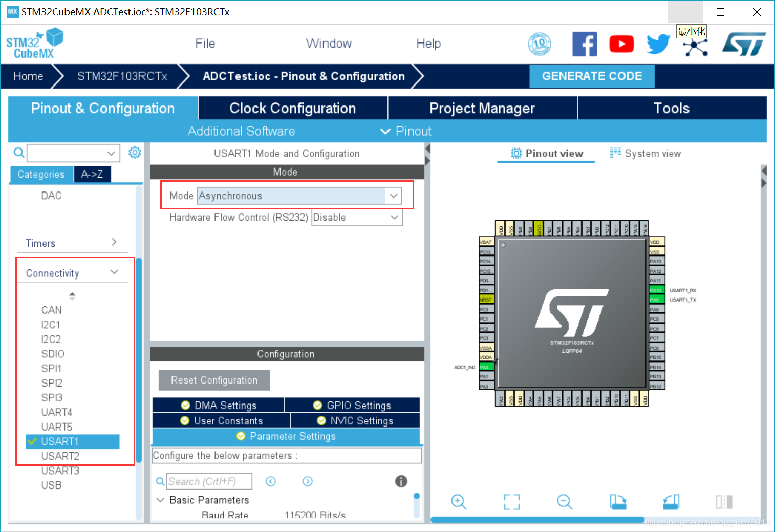The height and width of the screenshot is (532, 775).
Task: Open Hardware Flow Control dropdown
Action: tap(394, 218)
